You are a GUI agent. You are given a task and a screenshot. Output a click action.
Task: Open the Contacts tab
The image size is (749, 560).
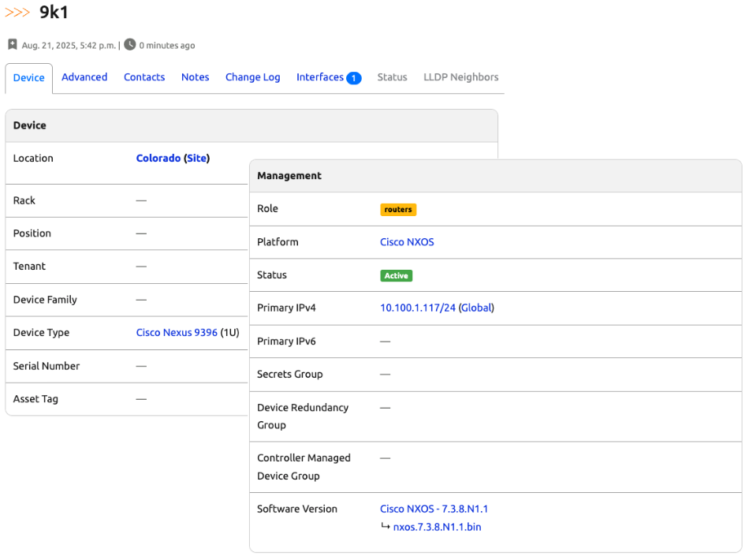click(x=144, y=77)
